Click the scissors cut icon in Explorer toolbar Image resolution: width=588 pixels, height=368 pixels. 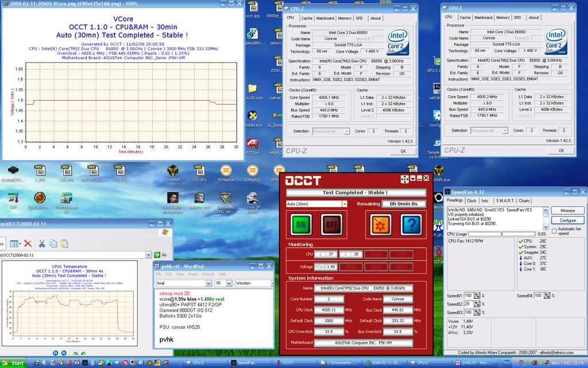41,243
